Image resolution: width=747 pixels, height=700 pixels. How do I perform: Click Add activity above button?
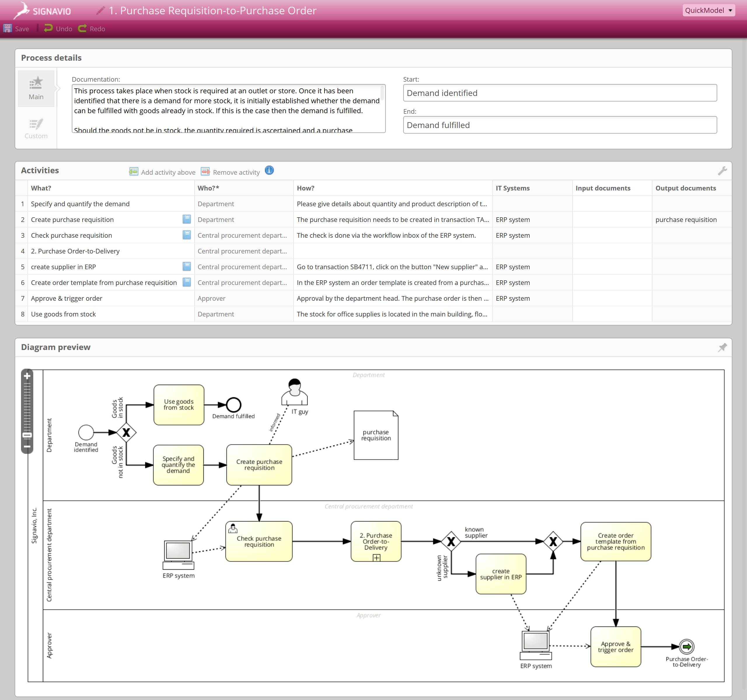click(x=162, y=172)
